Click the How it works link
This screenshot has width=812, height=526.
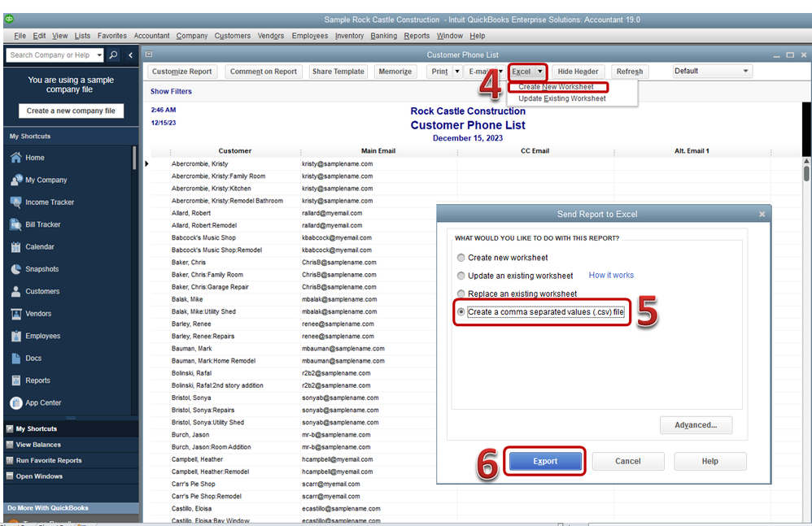point(611,275)
